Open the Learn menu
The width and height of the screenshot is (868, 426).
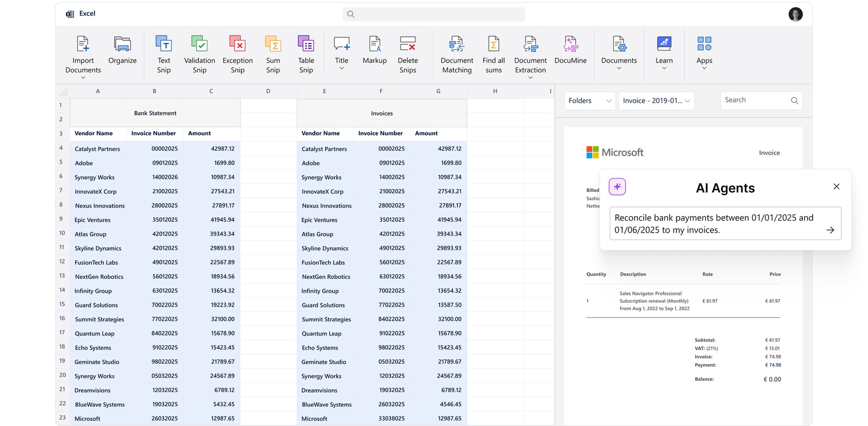point(664,68)
